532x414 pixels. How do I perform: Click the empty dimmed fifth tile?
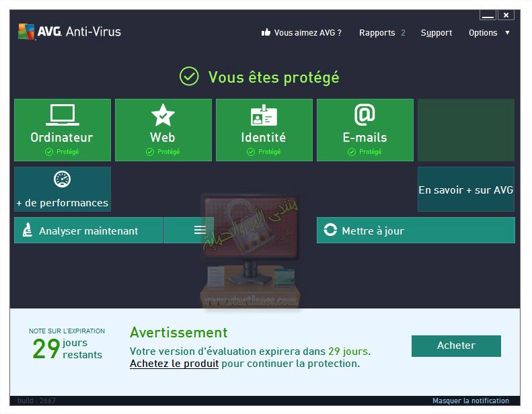pos(466,130)
